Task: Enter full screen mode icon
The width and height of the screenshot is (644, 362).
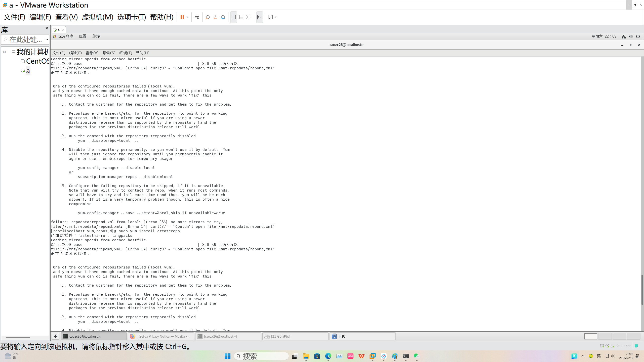Action: click(249, 17)
